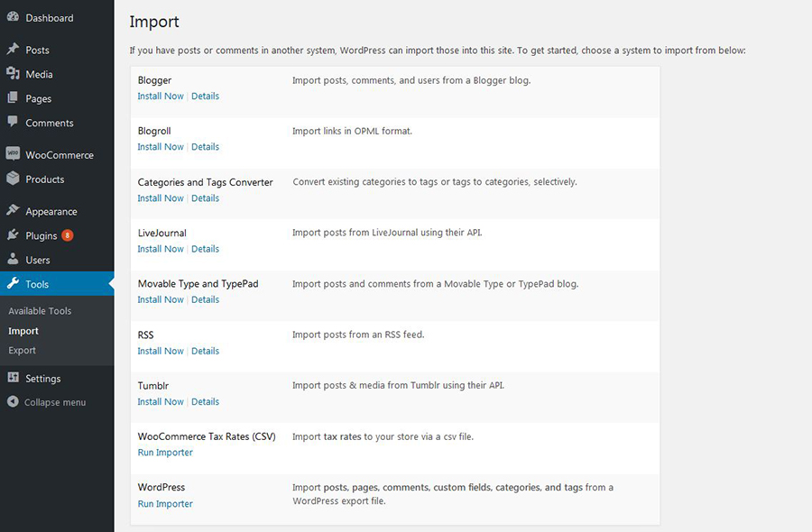Install Categories and Tags Converter now
The width and height of the screenshot is (812, 532).
tap(161, 197)
